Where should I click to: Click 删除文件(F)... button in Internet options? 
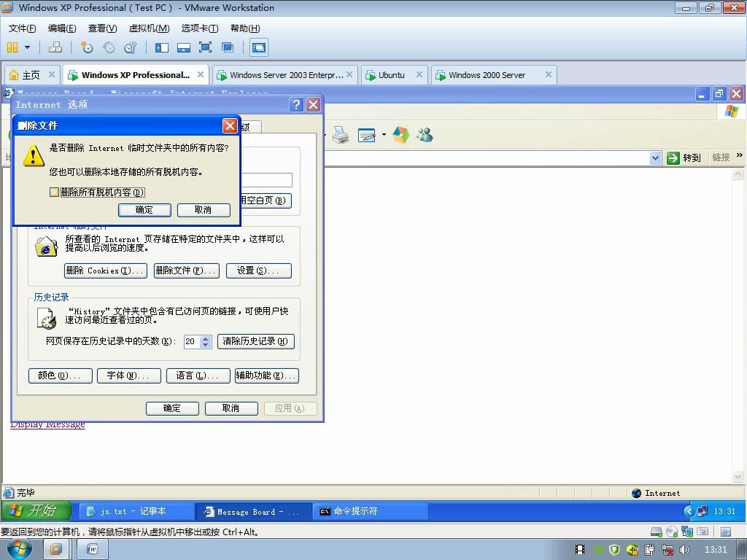point(186,271)
